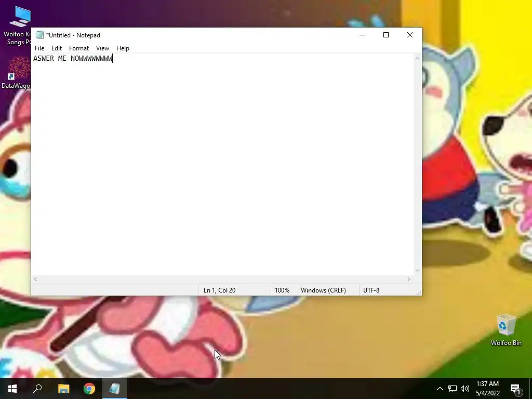Open the taskbar Search icon
The height and width of the screenshot is (399, 532).
click(x=37, y=389)
